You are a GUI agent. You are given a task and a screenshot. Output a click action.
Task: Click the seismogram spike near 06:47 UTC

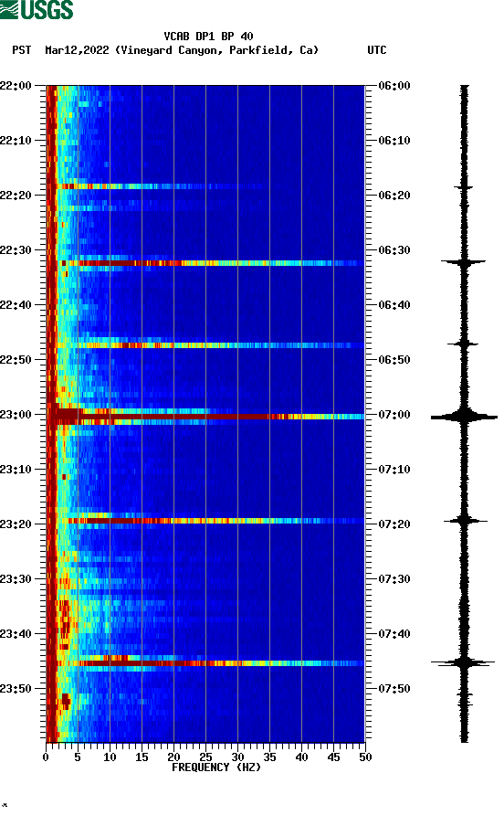[463, 344]
